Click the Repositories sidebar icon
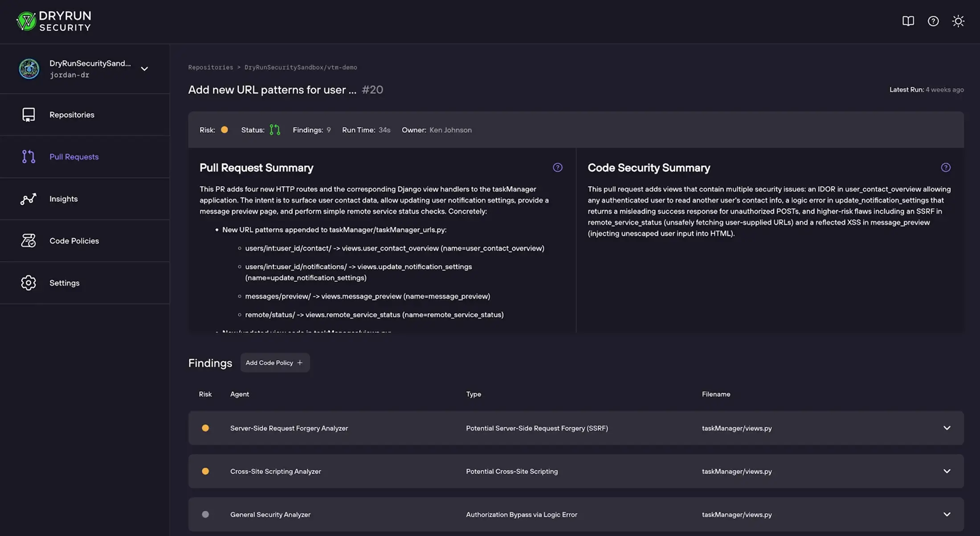The width and height of the screenshot is (980, 536). tap(29, 114)
